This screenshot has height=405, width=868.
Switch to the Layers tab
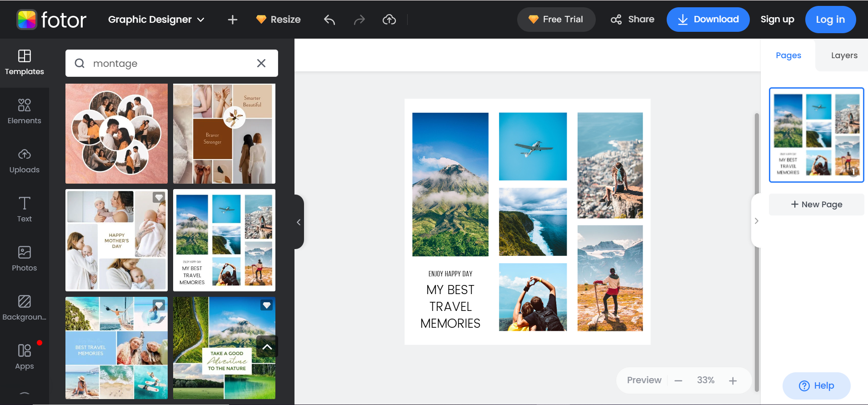(x=844, y=55)
